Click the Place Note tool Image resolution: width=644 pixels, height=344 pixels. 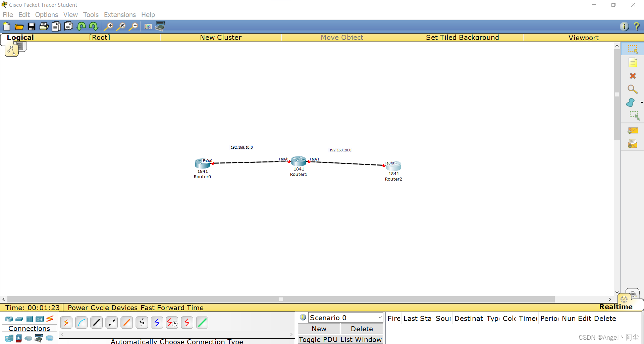coord(633,63)
